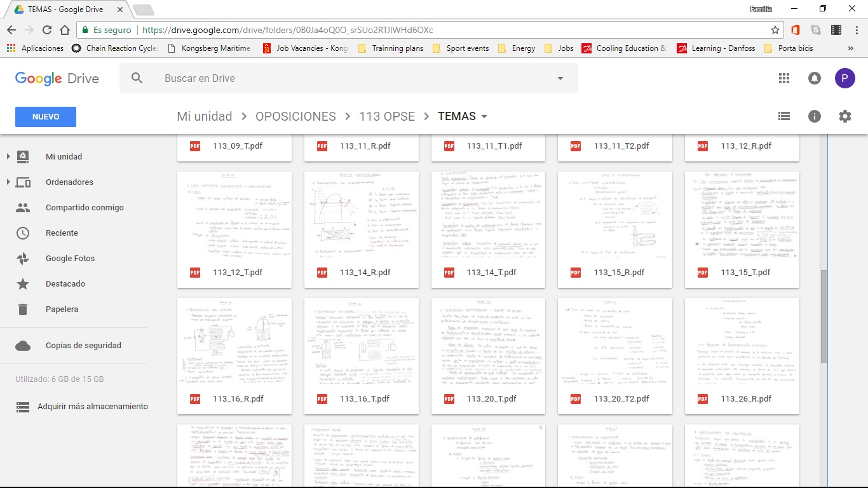Viewport: 868px width, 488px height.
Task: Switch to list view
Action: coord(784,116)
